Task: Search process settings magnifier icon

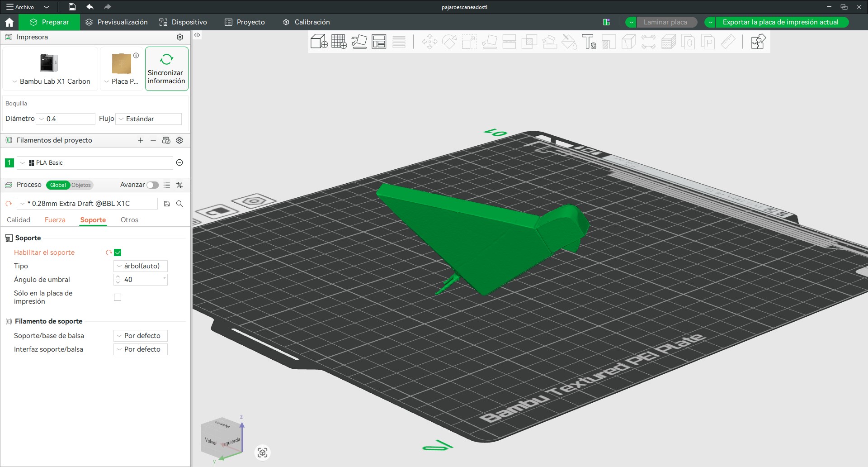Action: (179, 204)
